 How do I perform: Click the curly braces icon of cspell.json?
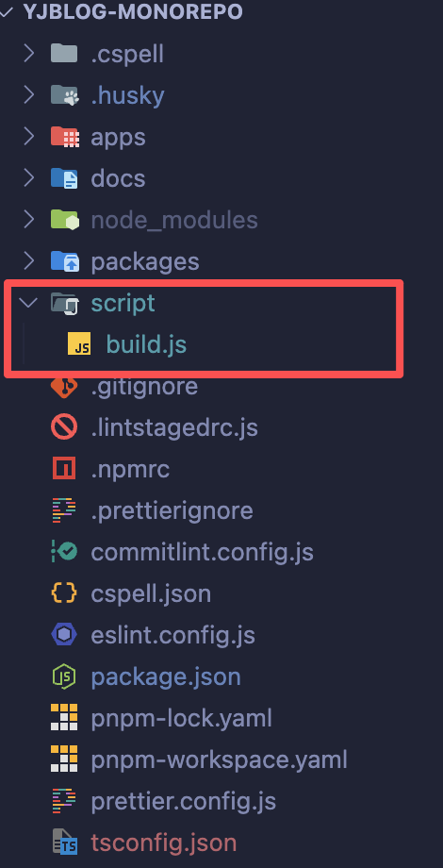pos(63,593)
